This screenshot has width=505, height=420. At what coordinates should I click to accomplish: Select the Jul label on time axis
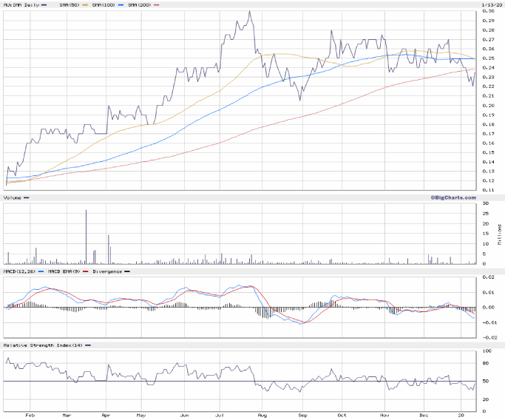(x=220, y=416)
